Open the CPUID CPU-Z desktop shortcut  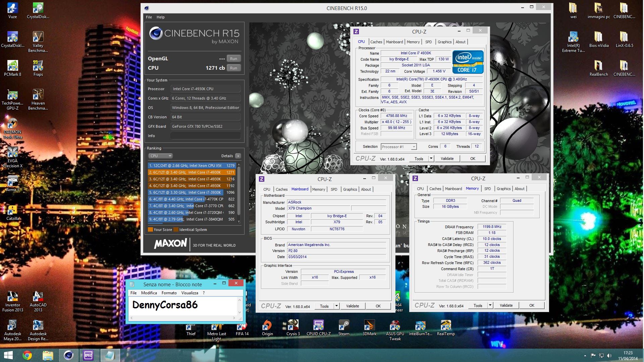point(318,327)
